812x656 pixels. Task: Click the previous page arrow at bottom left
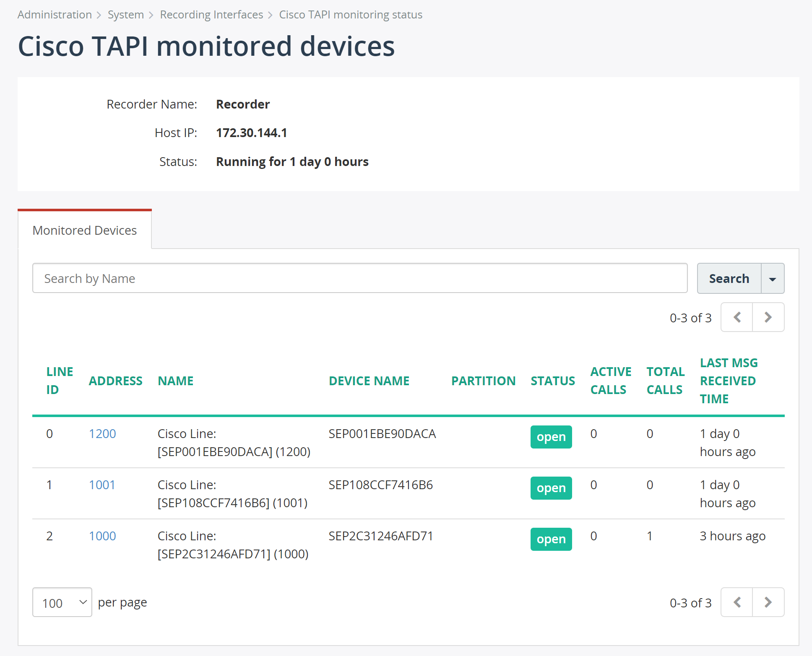tap(737, 602)
